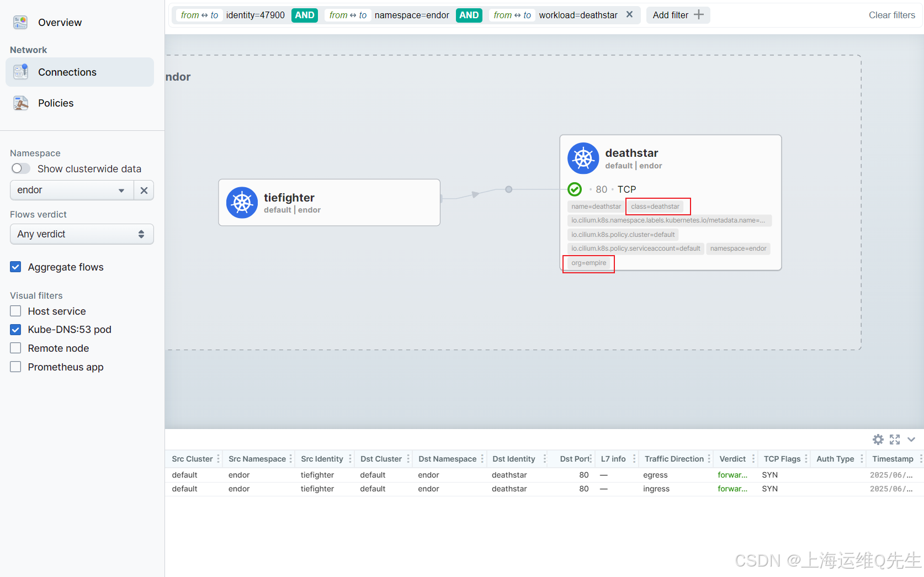Open Src Cluster column menu dots
Image resolution: width=924 pixels, height=577 pixels.
219,459
